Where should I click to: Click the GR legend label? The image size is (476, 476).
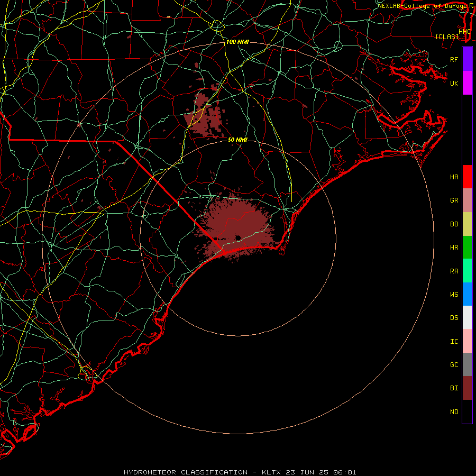click(454, 200)
